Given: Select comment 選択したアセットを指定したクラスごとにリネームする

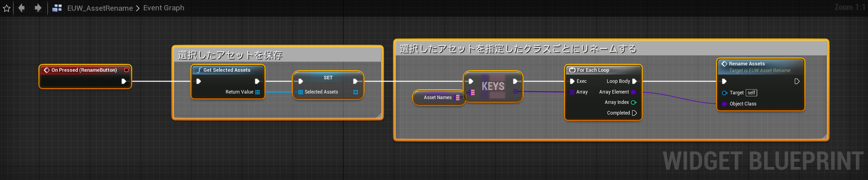Looking at the screenshot, I should coord(611,48).
